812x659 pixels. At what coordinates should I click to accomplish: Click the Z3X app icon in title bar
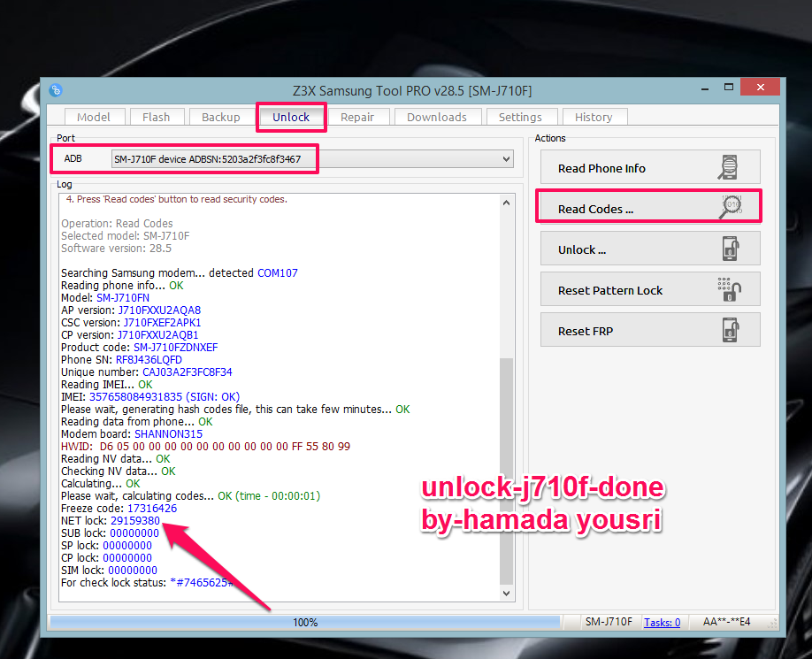[56, 90]
